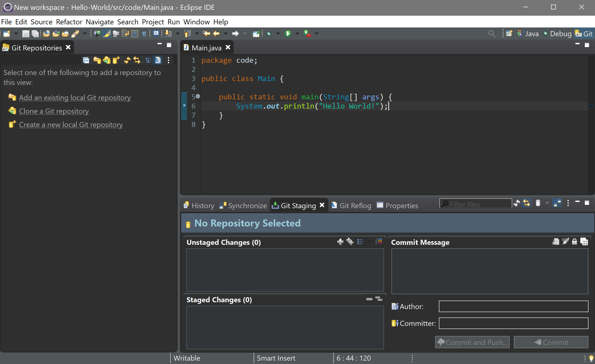Click Create a new local Git repository

71,124
